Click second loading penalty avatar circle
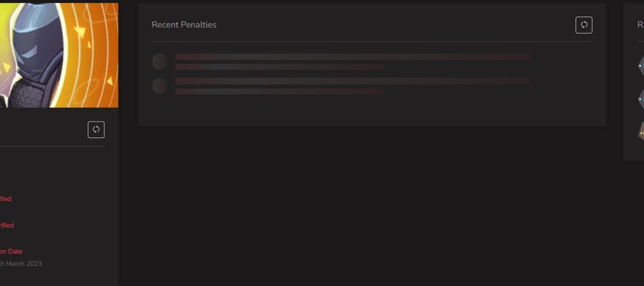 pyautogui.click(x=160, y=87)
